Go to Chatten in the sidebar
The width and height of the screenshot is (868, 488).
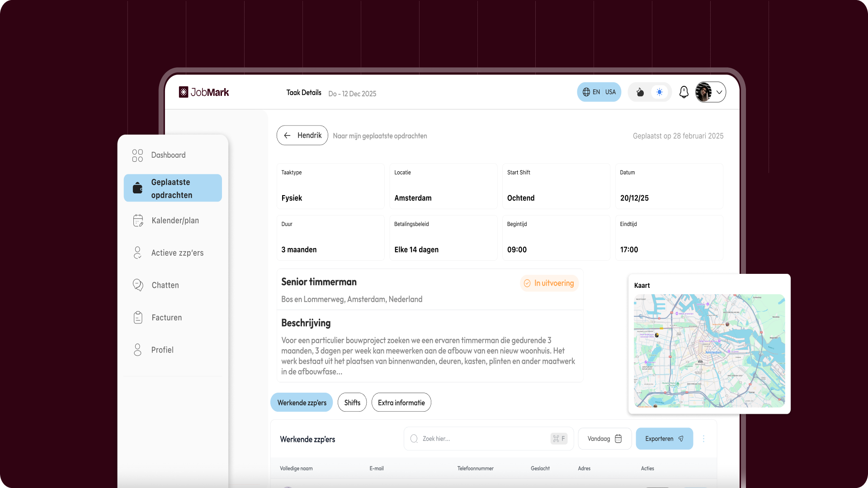click(x=165, y=285)
